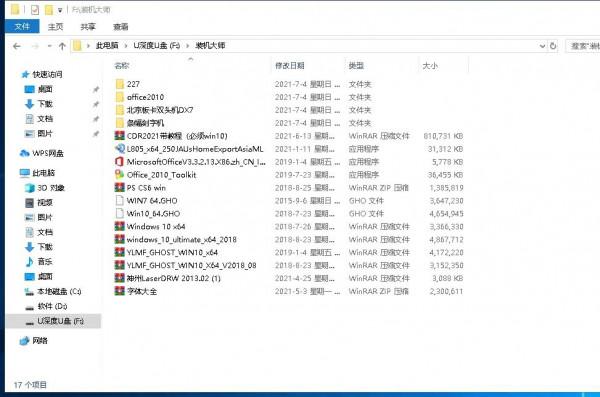Viewport: 600px width, 397px height.
Task: Go up one folder level arrow
Action: [x=62, y=46]
